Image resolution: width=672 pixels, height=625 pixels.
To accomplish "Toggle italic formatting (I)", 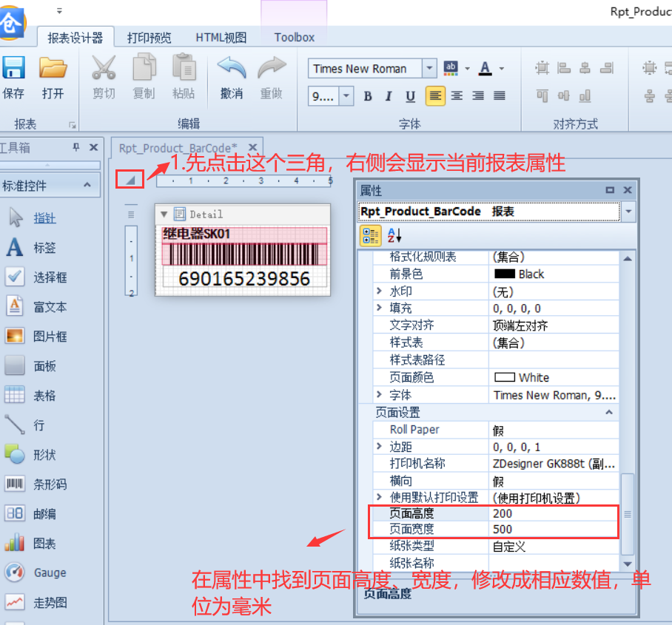I will [x=389, y=96].
